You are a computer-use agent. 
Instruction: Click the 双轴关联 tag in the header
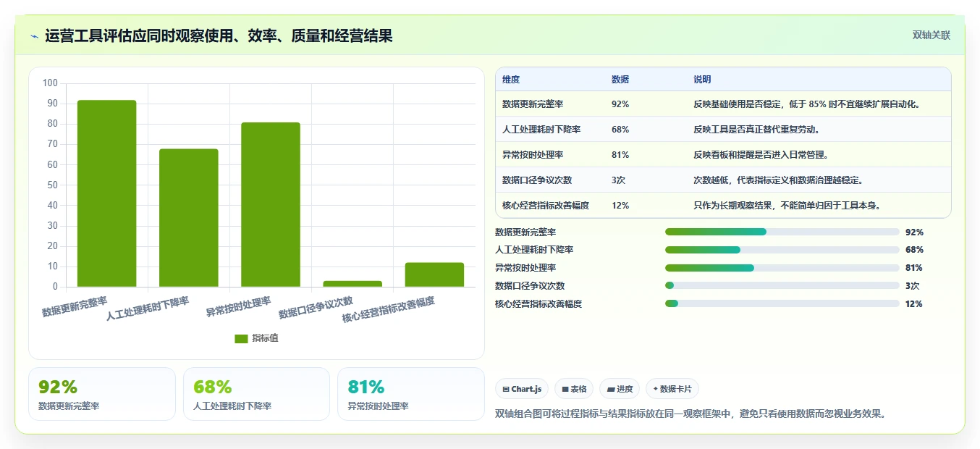[932, 35]
